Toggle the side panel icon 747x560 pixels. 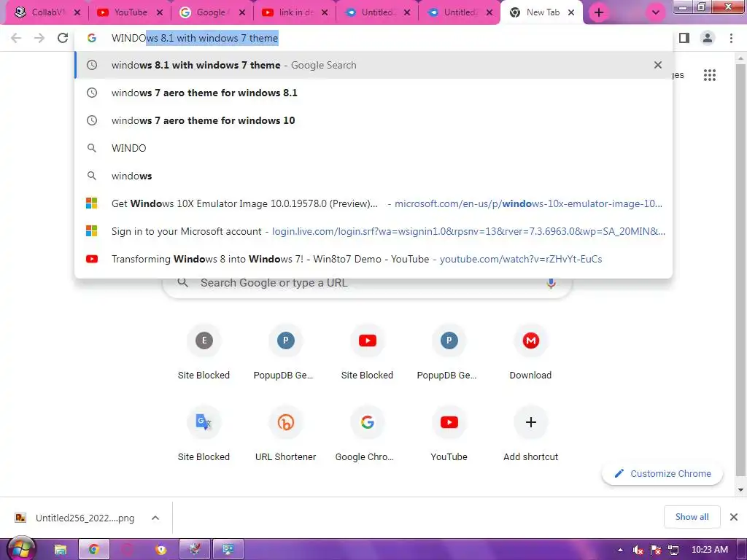(x=684, y=38)
